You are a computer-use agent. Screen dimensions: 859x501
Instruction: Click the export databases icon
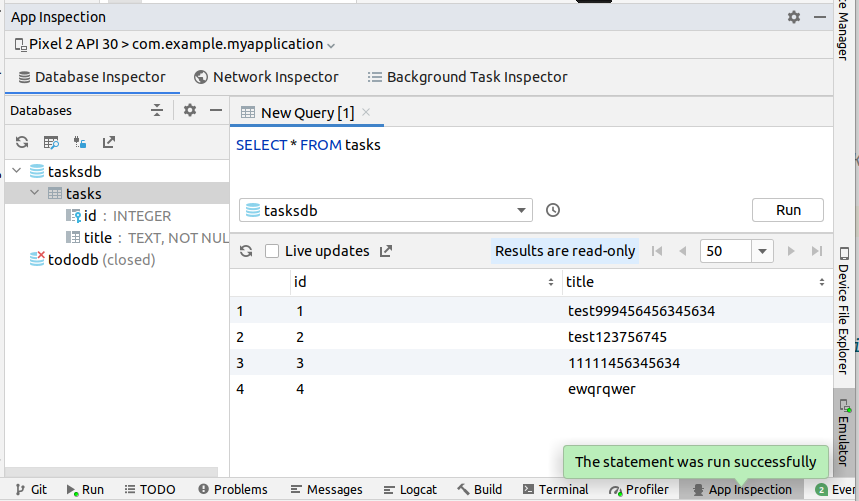(109, 143)
